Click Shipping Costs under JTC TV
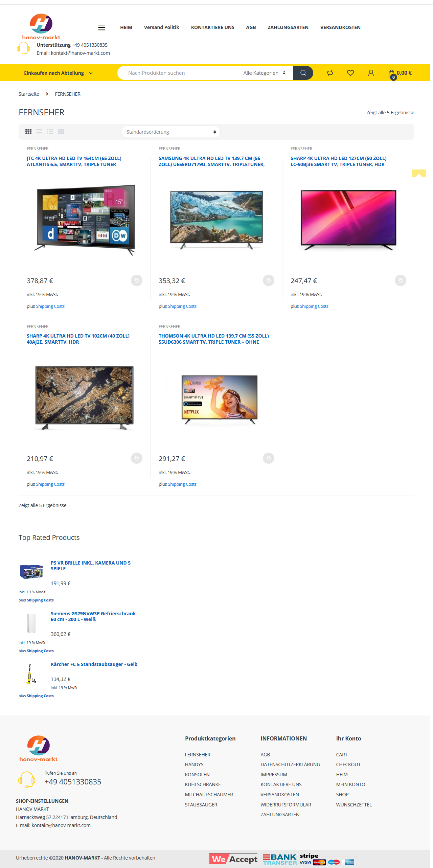The image size is (433, 868). (x=50, y=306)
